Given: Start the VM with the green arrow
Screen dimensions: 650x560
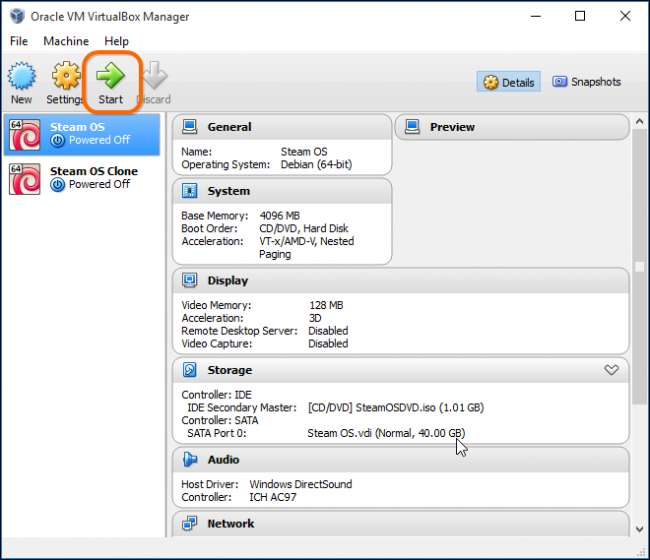Looking at the screenshot, I should click(x=110, y=75).
